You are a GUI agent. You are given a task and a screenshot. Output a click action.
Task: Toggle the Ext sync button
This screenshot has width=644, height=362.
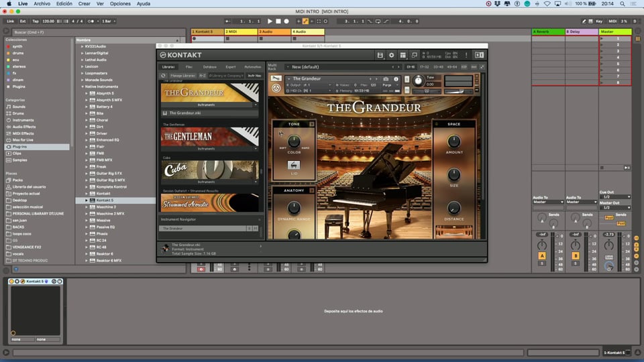point(23,21)
